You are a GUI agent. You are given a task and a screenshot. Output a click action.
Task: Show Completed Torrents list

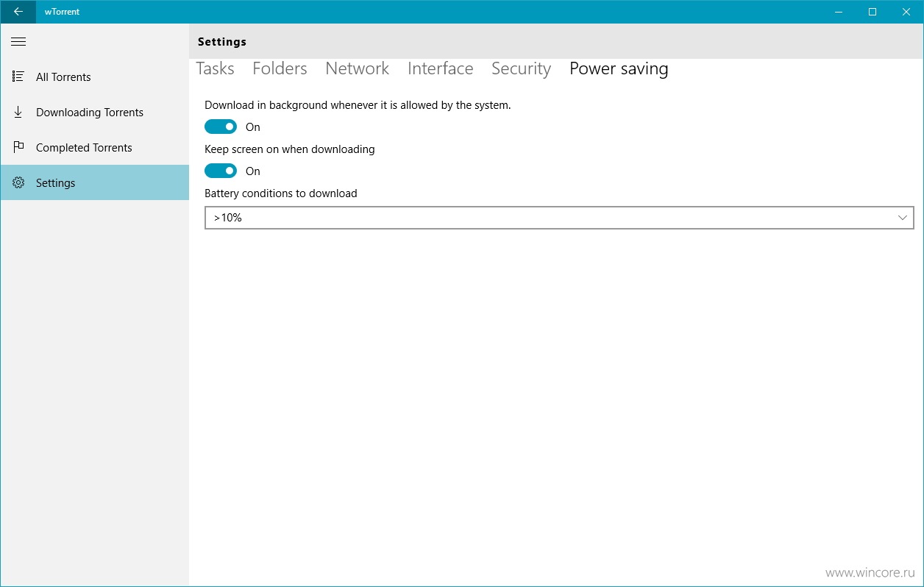click(x=95, y=147)
